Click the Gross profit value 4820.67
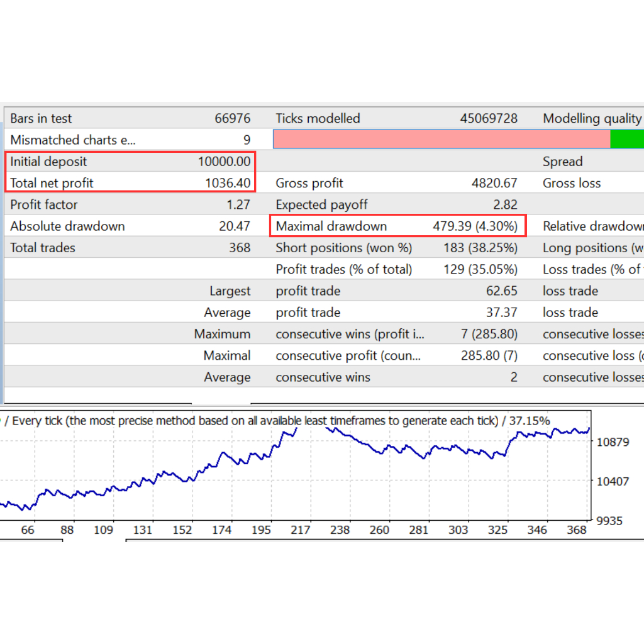The image size is (644, 644). (x=494, y=184)
